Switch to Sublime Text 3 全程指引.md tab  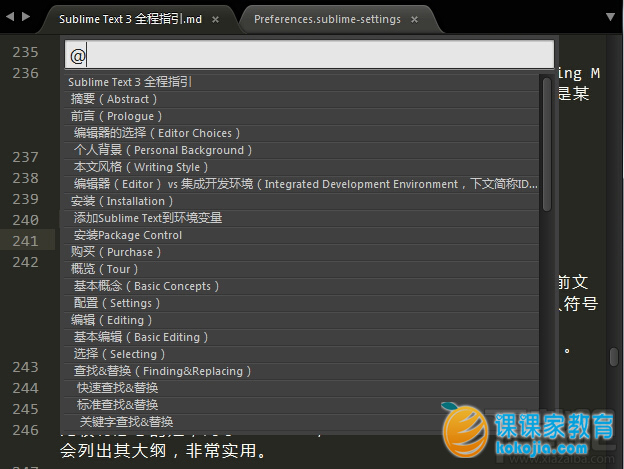[131, 19]
